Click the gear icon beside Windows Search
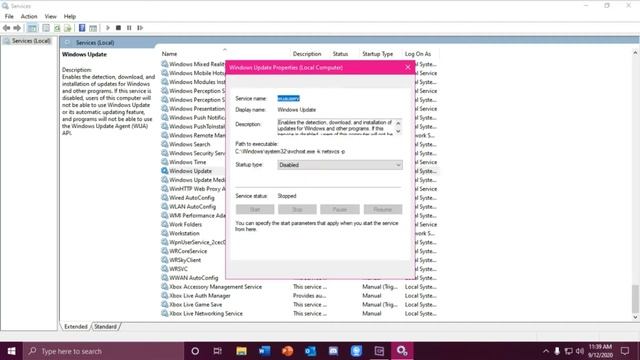Screen dimensions: 640x360 [x=164, y=144]
